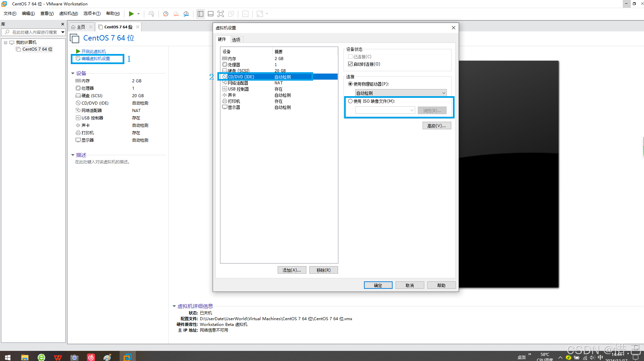644x361 pixels.
Task: Click the stretch guest display icon
Action: [x=260, y=14]
